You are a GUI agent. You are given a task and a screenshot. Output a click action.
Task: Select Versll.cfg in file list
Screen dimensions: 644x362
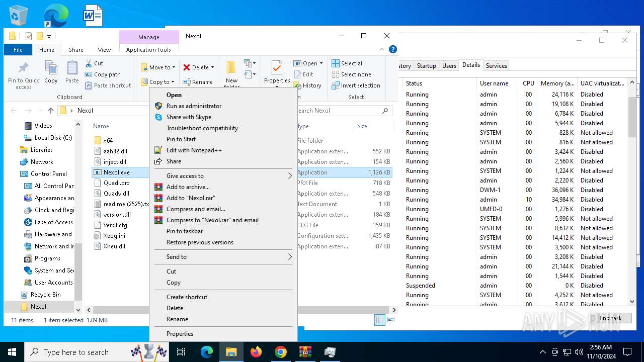coord(115,225)
